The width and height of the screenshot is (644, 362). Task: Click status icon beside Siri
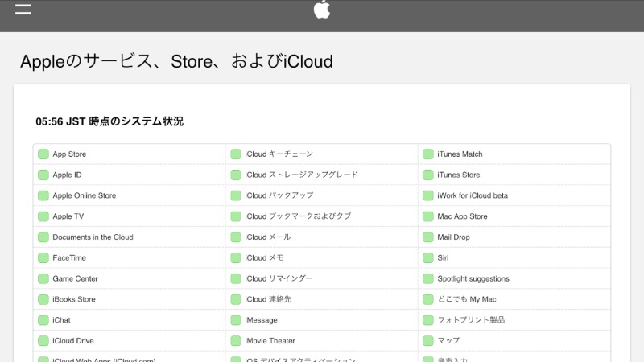click(x=428, y=257)
